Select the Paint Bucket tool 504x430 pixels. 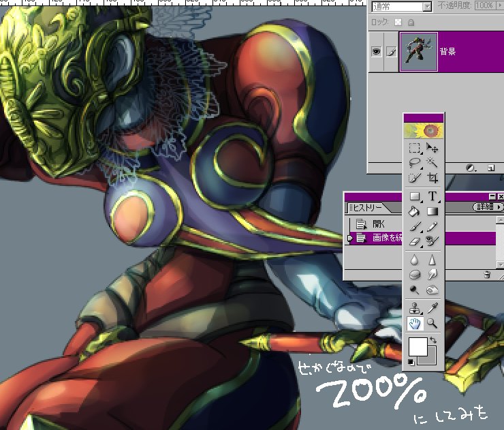415,211
